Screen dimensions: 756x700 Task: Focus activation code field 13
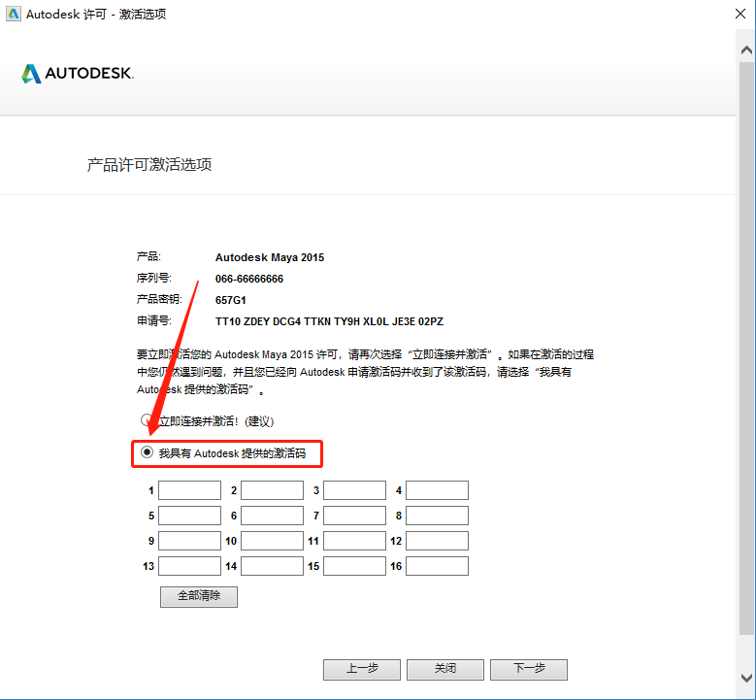(189, 566)
